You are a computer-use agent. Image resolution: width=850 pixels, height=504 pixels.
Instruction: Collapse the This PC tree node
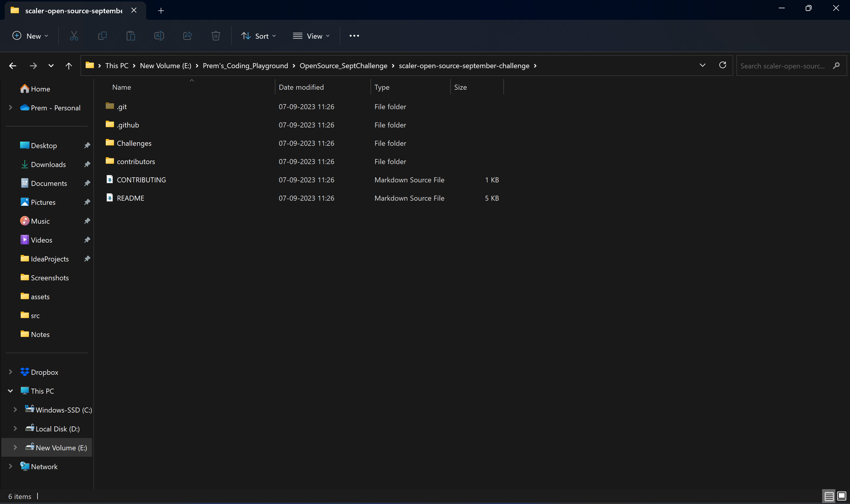[10, 391]
